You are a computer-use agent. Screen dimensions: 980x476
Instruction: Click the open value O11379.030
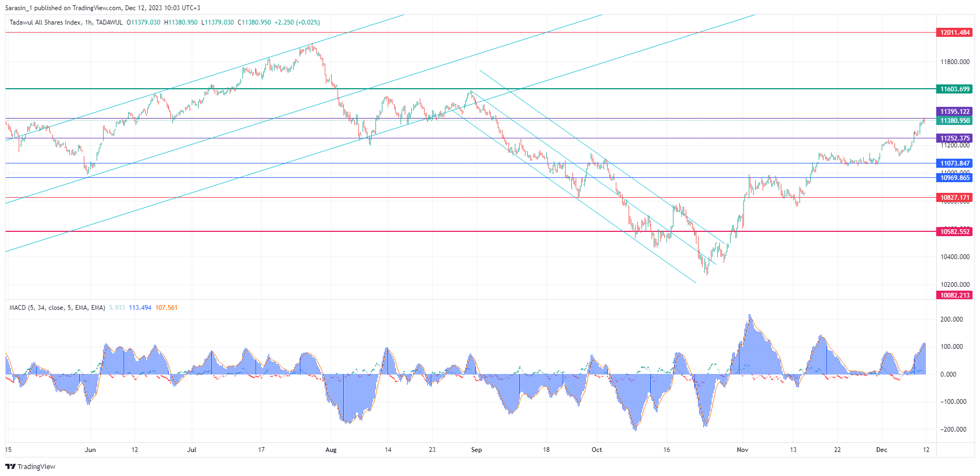[x=144, y=22]
